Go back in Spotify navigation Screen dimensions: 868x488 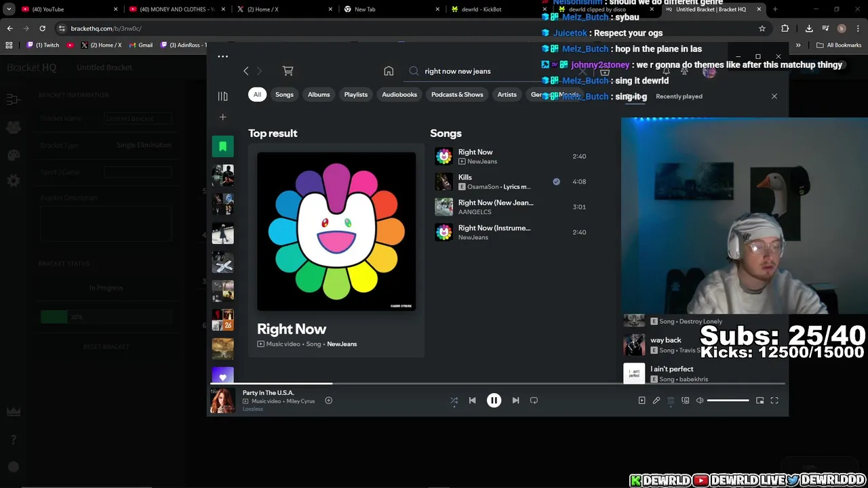pos(245,71)
